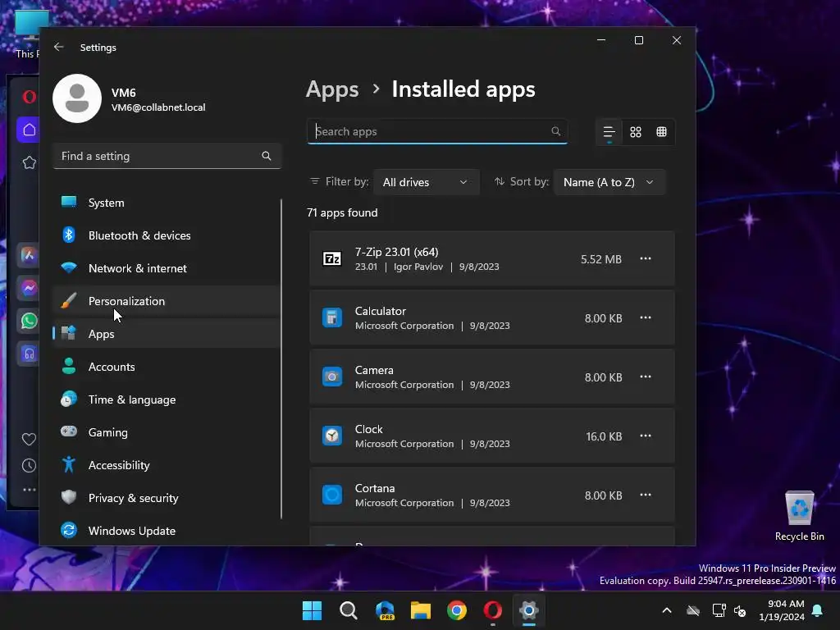This screenshot has width=840, height=630.
Task: Open WhatsApp in Opera sidebar
Action: 29,321
